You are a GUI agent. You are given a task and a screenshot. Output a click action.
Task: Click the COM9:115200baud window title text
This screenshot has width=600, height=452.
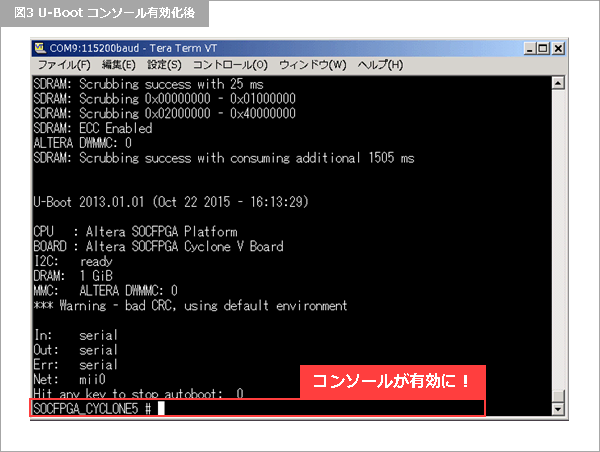[x=133, y=48]
